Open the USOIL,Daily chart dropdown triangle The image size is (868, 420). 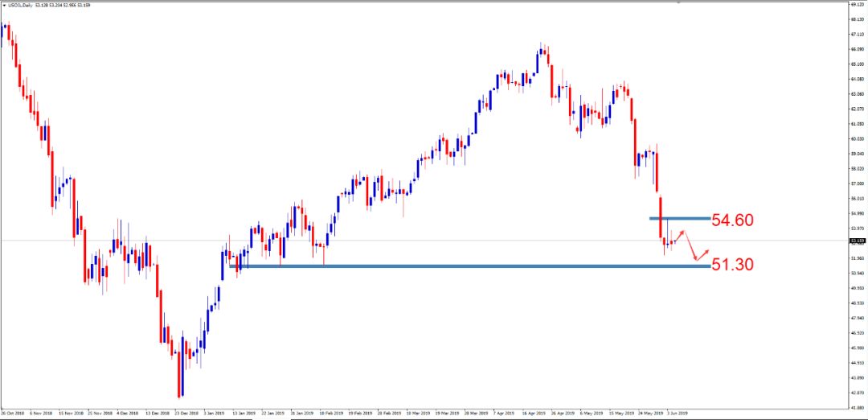point(4,5)
